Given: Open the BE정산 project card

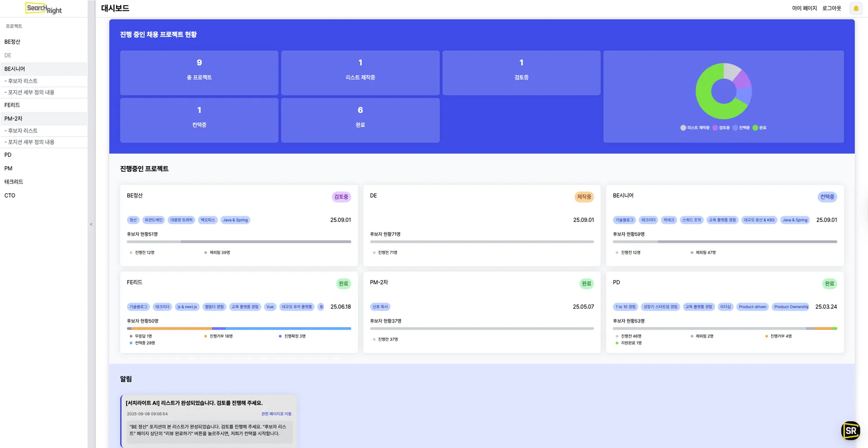Looking at the screenshot, I should click(238, 225).
